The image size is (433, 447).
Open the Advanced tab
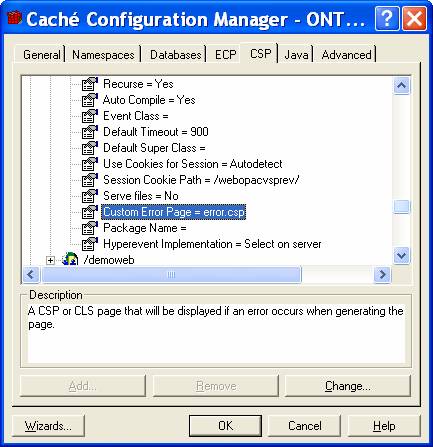click(x=346, y=55)
